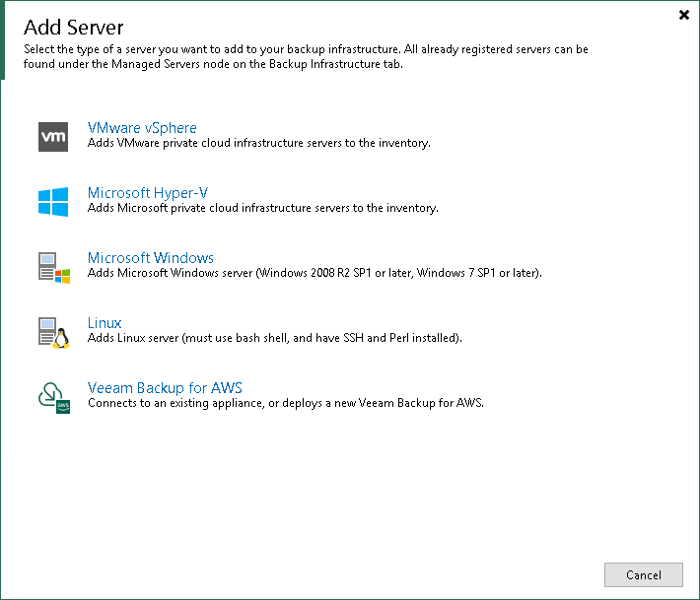Open the Veeam Backup for AWS link
The width and height of the screenshot is (700, 600).
[165, 387]
